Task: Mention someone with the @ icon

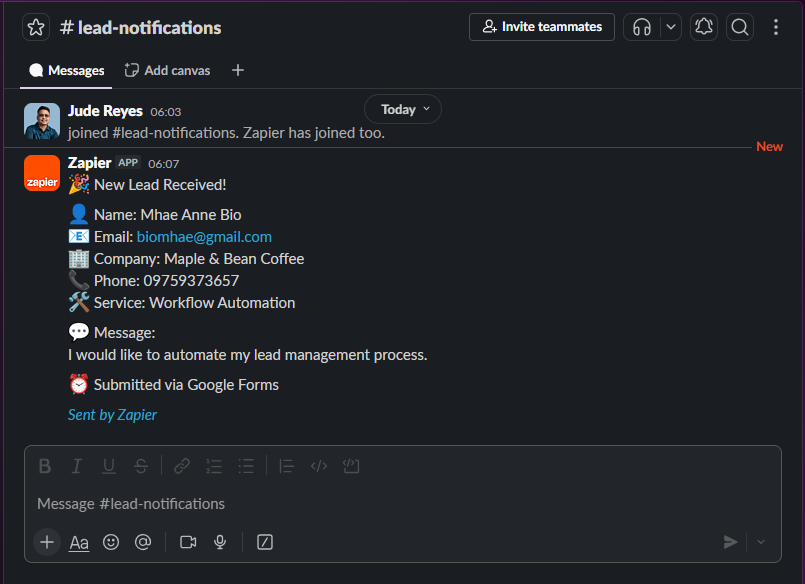Action: coord(143,542)
